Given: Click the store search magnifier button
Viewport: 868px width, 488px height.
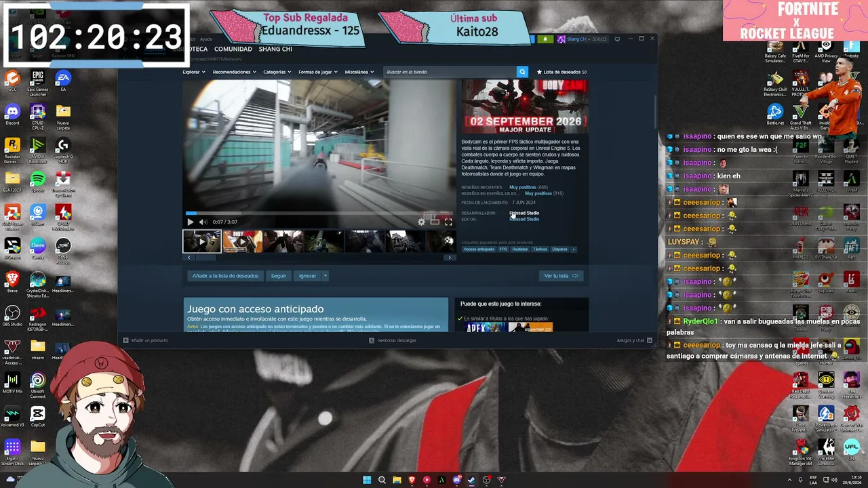Looking at the screenshot, I should pos(522,72).
